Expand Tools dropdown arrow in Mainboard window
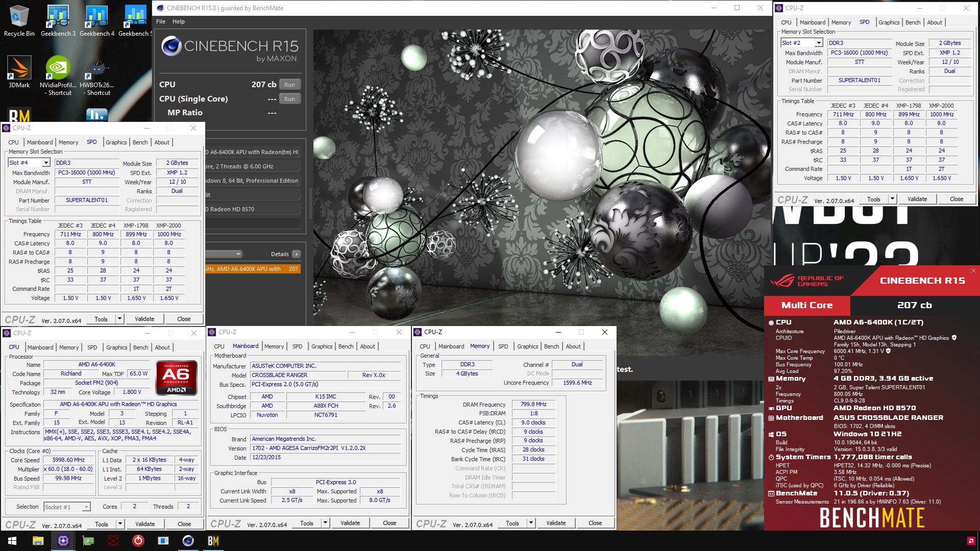980x551 pixels. 325,523
